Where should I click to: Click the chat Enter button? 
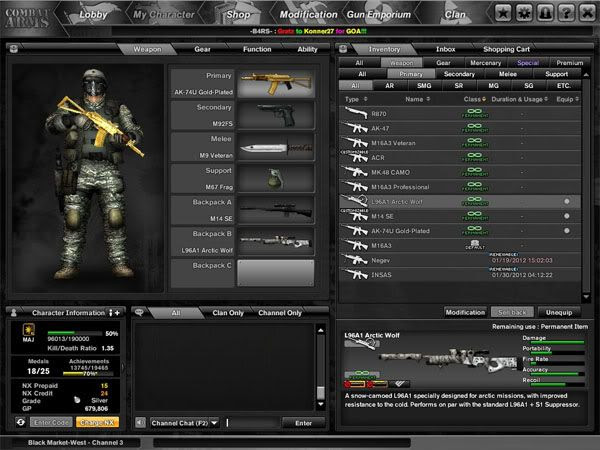[x=303, y=423]
